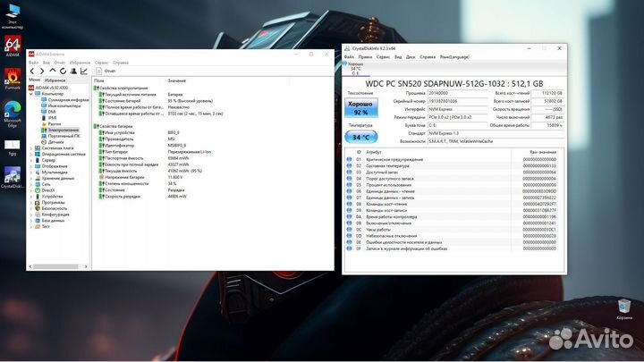Click the Up arrow in AIDA64 toolbar

click(53, 71)
